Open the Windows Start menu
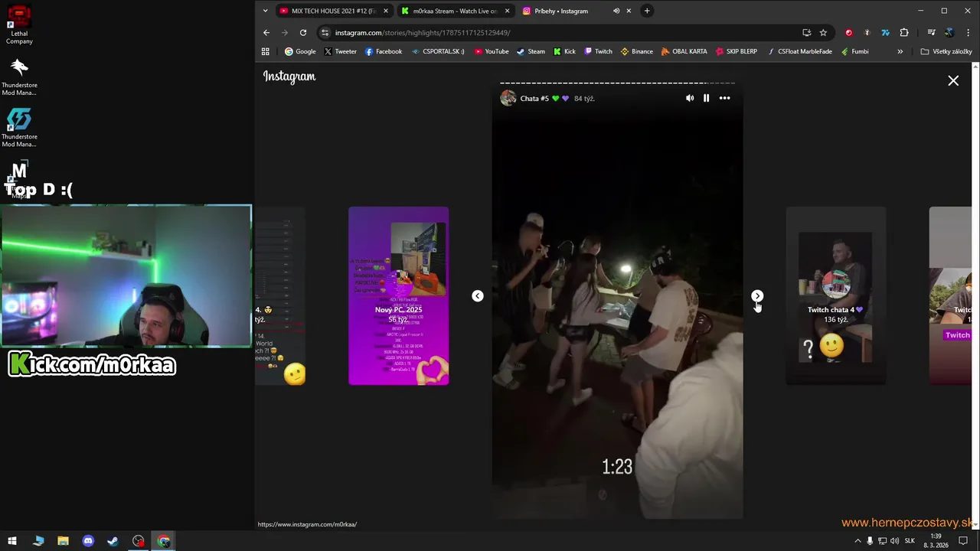980x551 pixels. pyautogui.click(x=12, y=541)
